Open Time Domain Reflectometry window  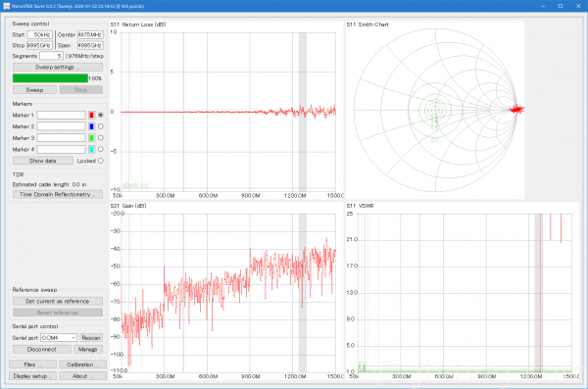(58, 194)
